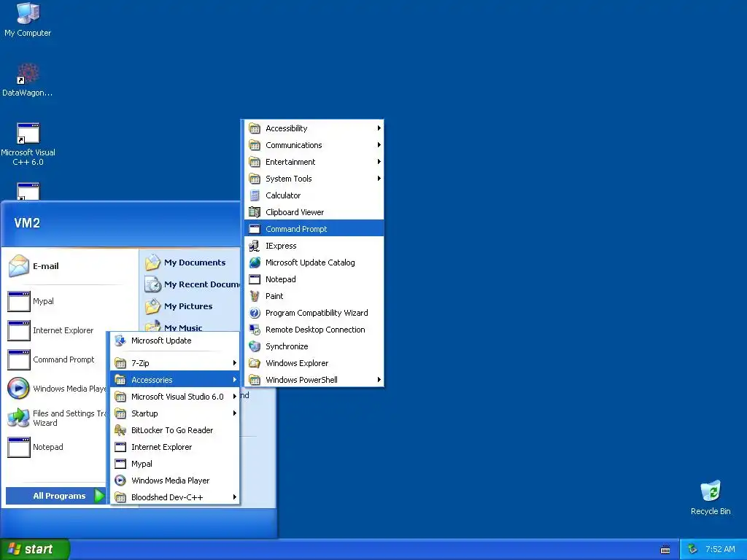Image resolution: width=747 pixels, height=560 pixels.
Task: Launch Mypal from the All Programs list
Action: click(175, 464)
